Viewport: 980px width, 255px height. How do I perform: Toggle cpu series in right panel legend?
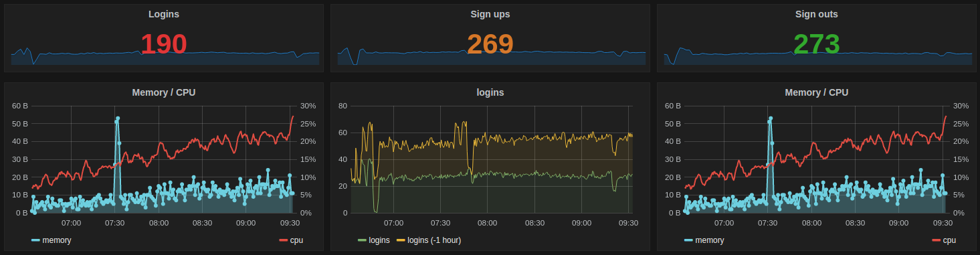[x=943, y=240]
